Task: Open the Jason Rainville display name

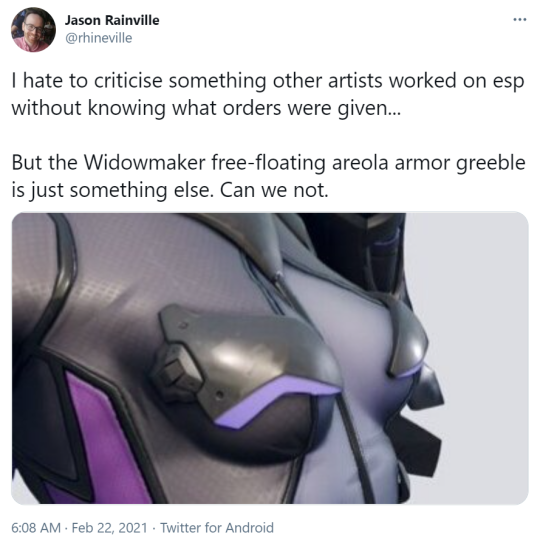Action: pos(112,20)
